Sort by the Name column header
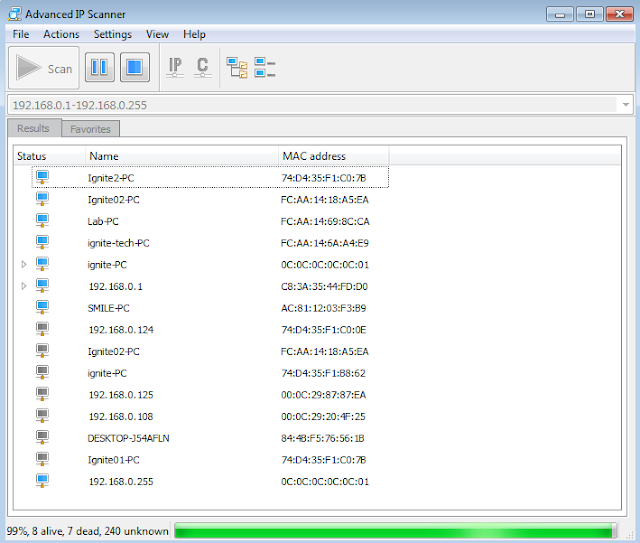The image size is (640, 543). click(182, 156)
